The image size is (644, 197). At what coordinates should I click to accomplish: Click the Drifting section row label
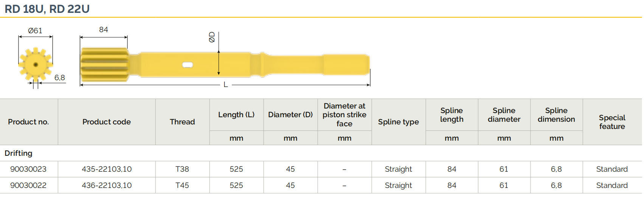pos(19,153)
